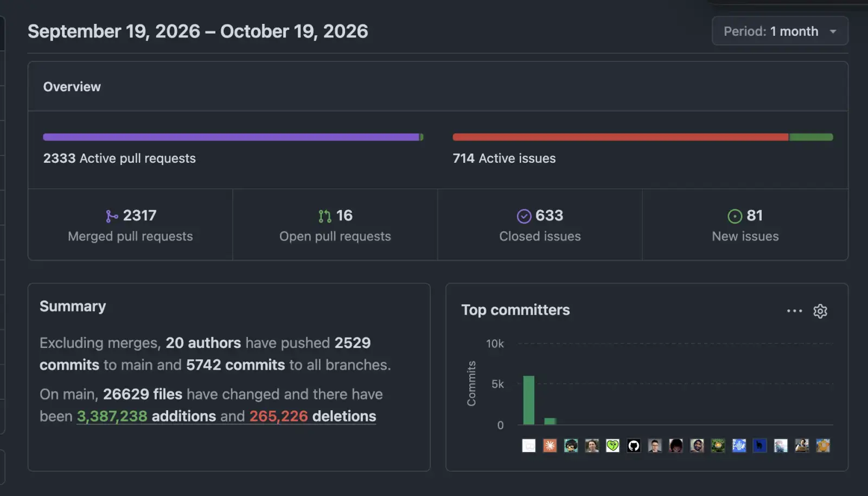Image resolution: width=868 pixels, height=496 pixels.
Task: Click the merged pull request branch icon
Action: tap(112, 217)
